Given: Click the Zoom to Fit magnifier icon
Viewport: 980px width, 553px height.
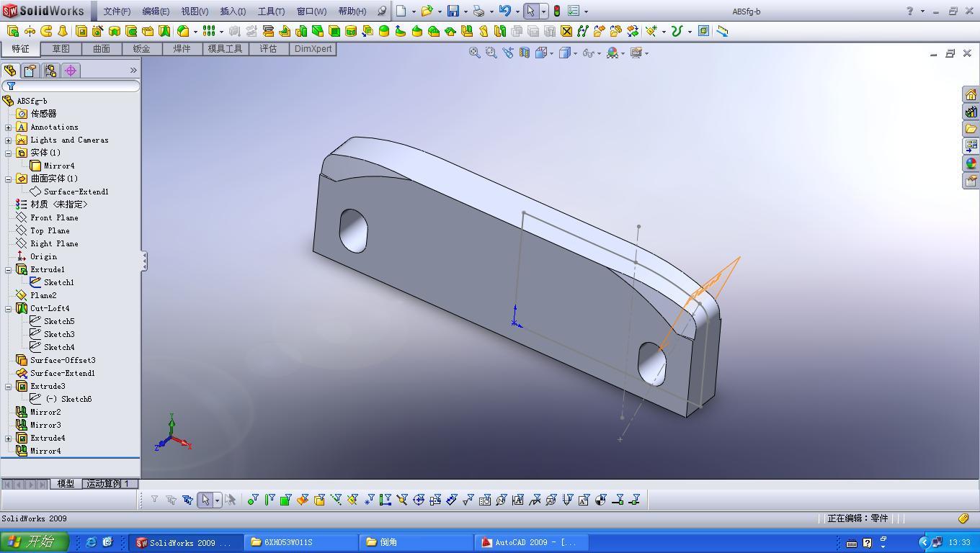Looking at the screenshot, I should click(x=474, y=53).
